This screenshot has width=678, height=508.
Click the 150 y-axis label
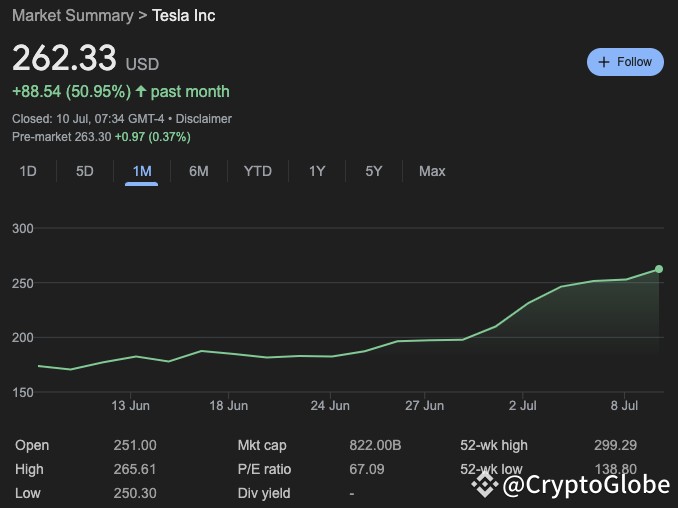coord(22,393)
